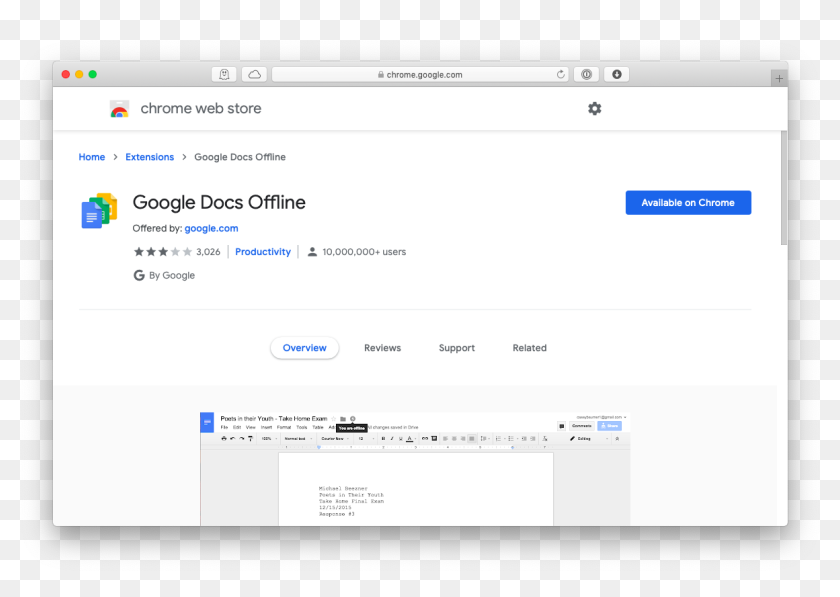
Task: Click the chrome web store title text
Action: [x=201, y=108]
